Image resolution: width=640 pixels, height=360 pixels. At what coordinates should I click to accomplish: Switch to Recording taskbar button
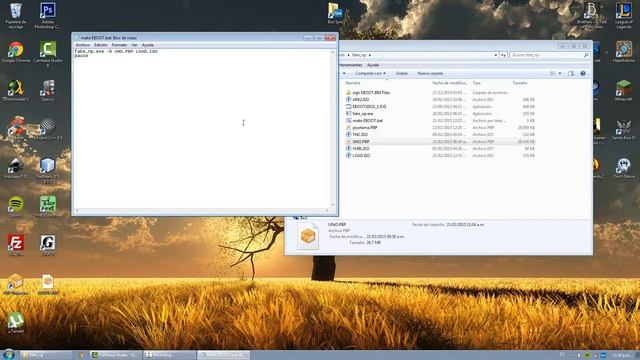169,355
